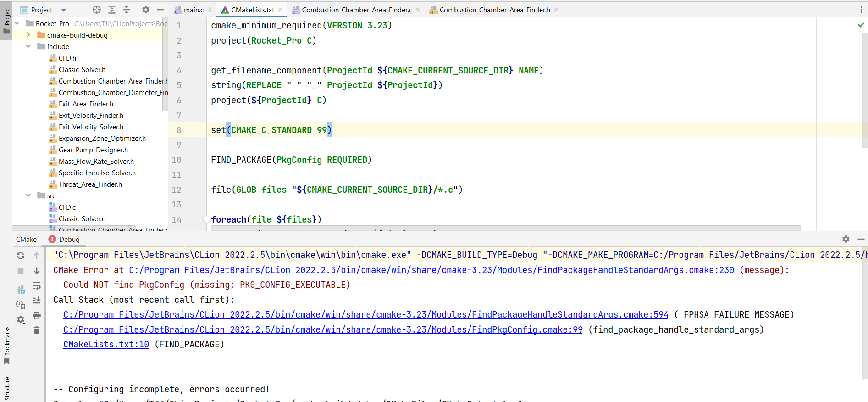
Task: Jump to next CMake output message
Action: point(37,271)
